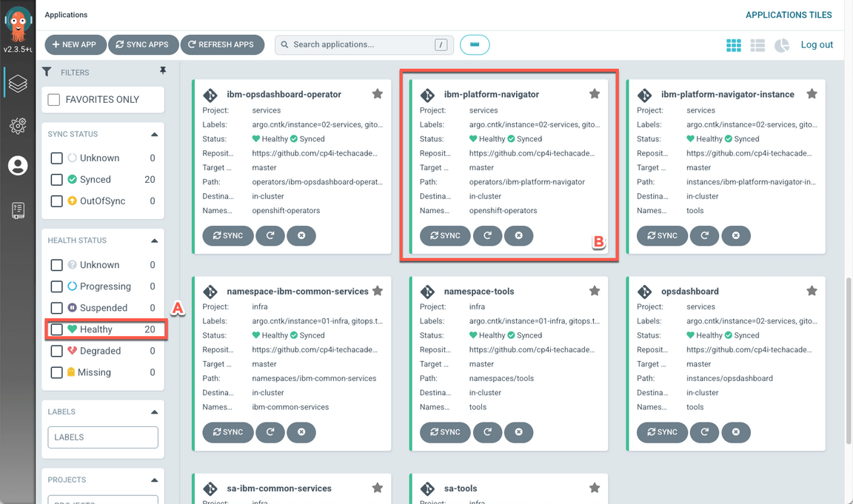Click the New App button

coord(76,44)
